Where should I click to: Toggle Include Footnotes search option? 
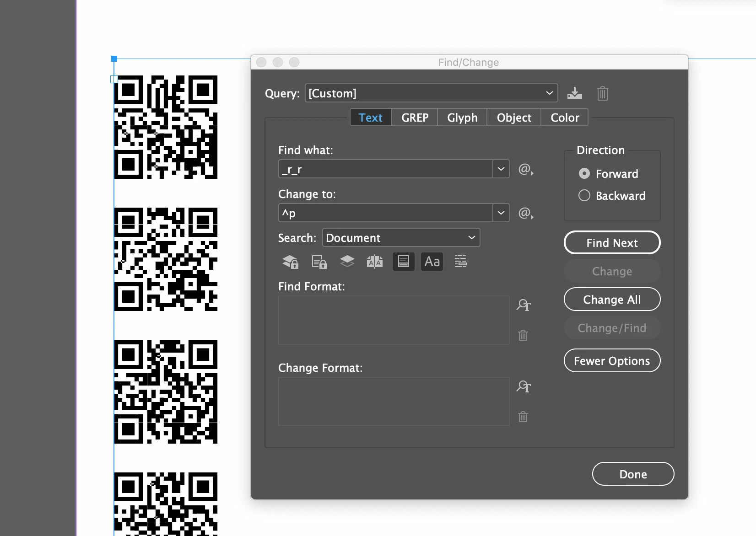click(x=404, y=262)
